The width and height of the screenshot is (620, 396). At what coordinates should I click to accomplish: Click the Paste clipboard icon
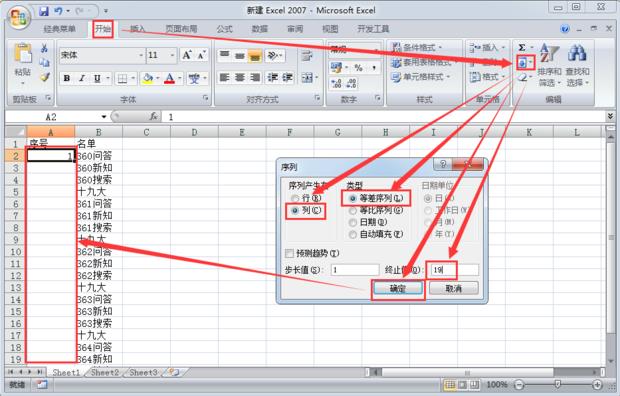tap(23, 53)
